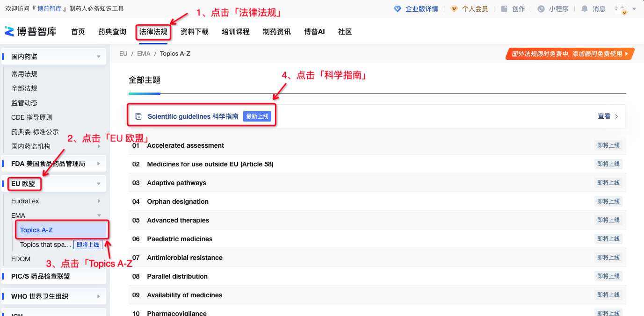
Task: Expand WHO 世界卫生组织 section arrow
Action: [99, 296]
